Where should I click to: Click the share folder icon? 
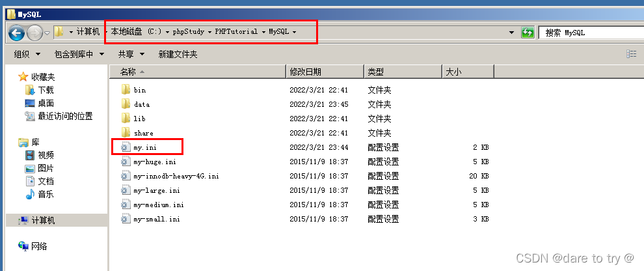click(126, 132)
